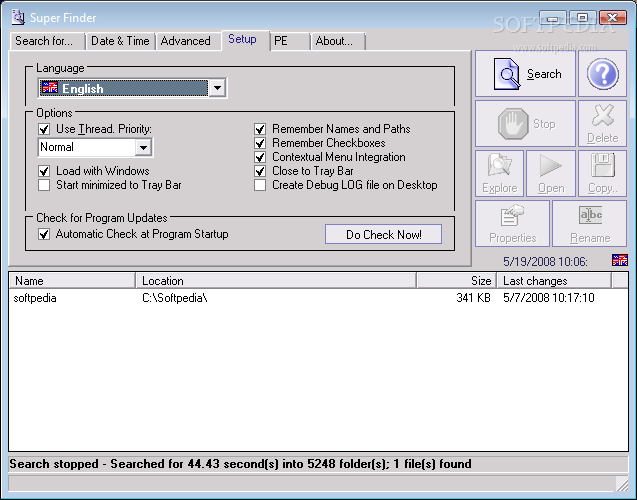Enable Start minimized to Tray Bar
The image size is (637, 500).
44,185
